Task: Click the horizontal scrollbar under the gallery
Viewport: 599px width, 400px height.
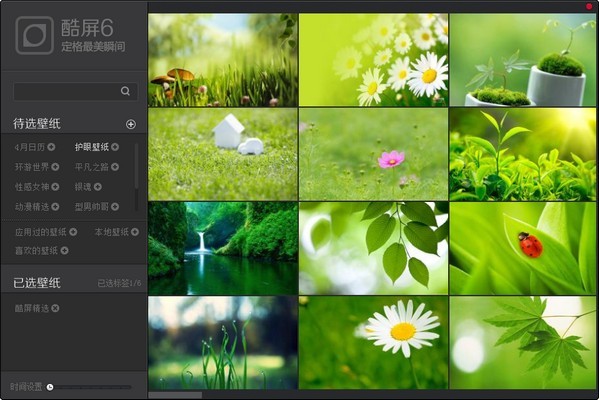Action: click(x=175, y=395)
